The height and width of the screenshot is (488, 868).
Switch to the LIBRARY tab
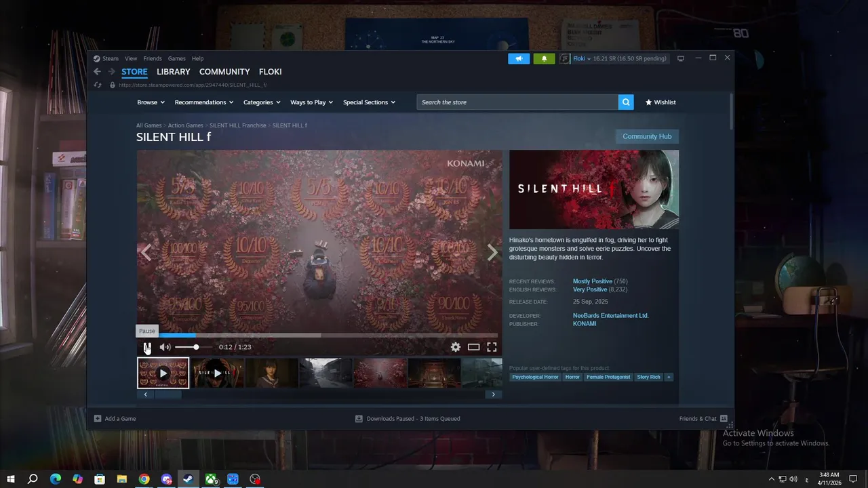tap(174, 72)
